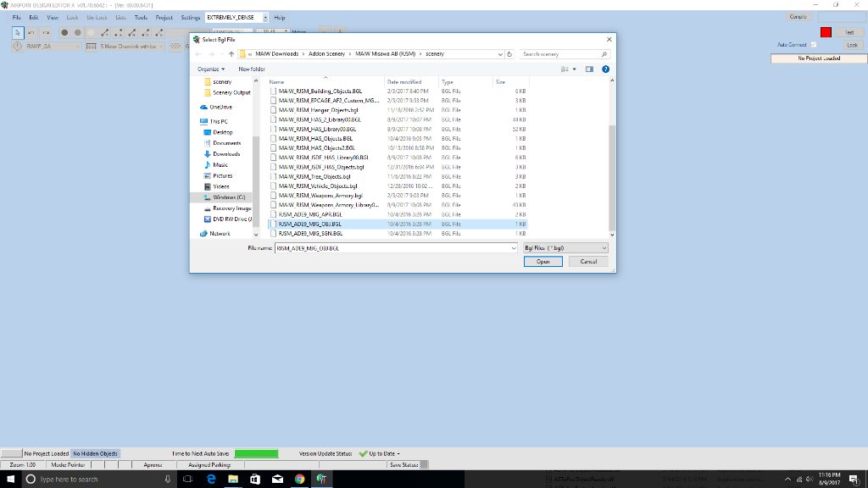Open the Organize dropdown menu
The height and width of the screenshot is (488, 868).
211,69
